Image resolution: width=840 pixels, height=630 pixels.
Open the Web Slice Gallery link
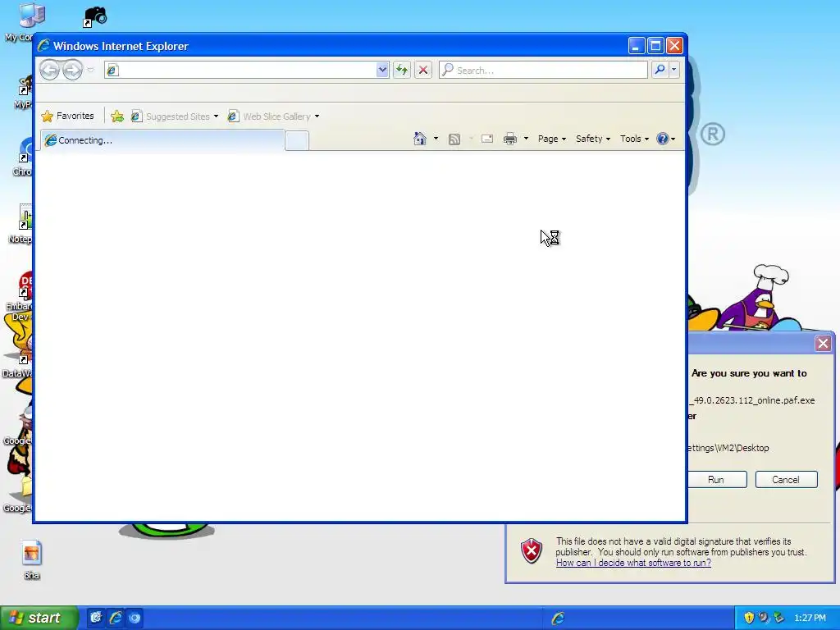click(x=269, y=116)
